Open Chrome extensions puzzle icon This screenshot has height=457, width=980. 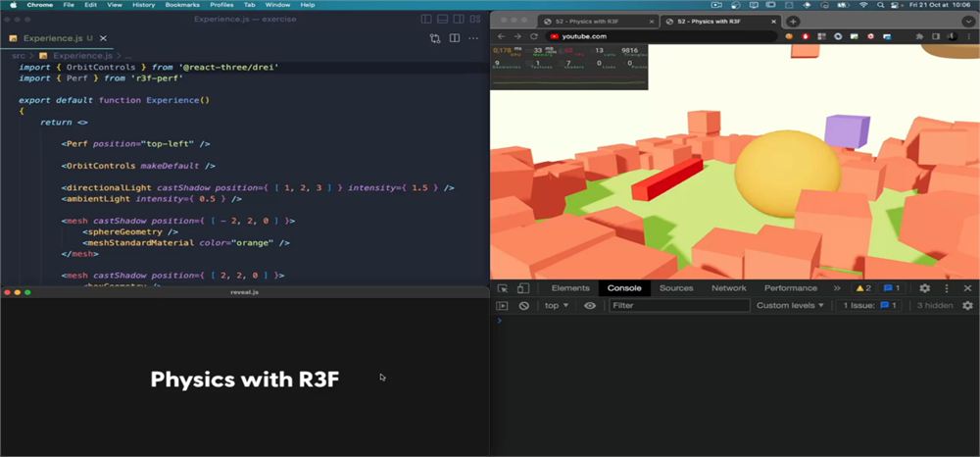[x=919, y=36]
